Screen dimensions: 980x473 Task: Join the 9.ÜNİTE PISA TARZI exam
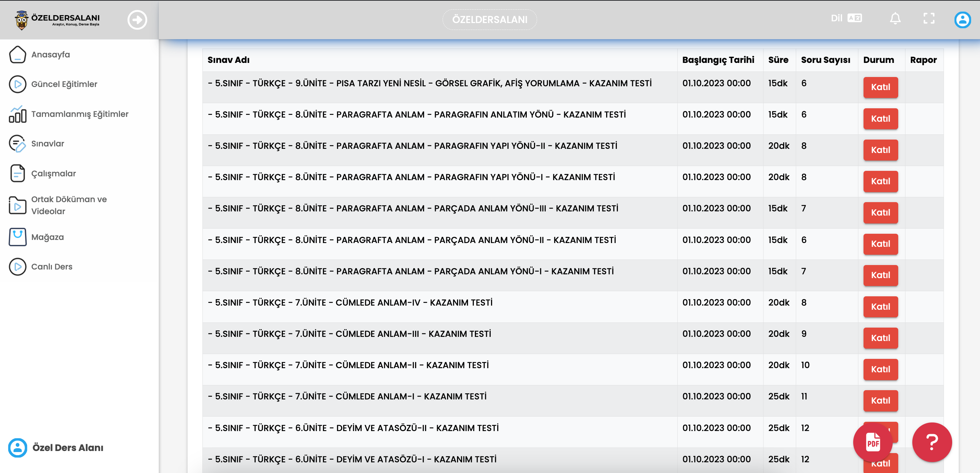[880, 88]
